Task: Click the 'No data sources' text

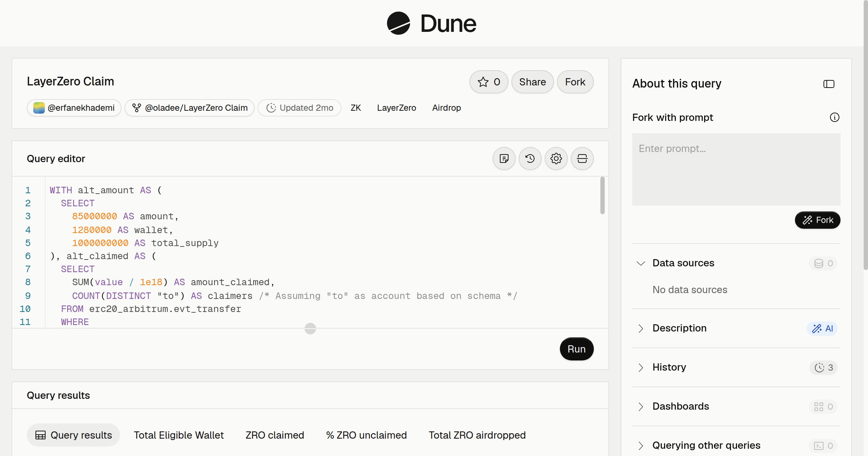Action: [x=690, y=290]
